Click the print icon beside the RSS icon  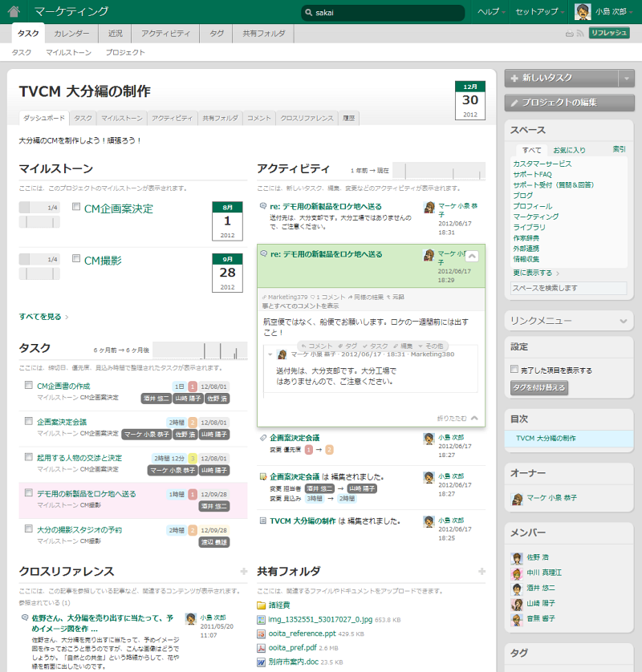click(569, 34)
